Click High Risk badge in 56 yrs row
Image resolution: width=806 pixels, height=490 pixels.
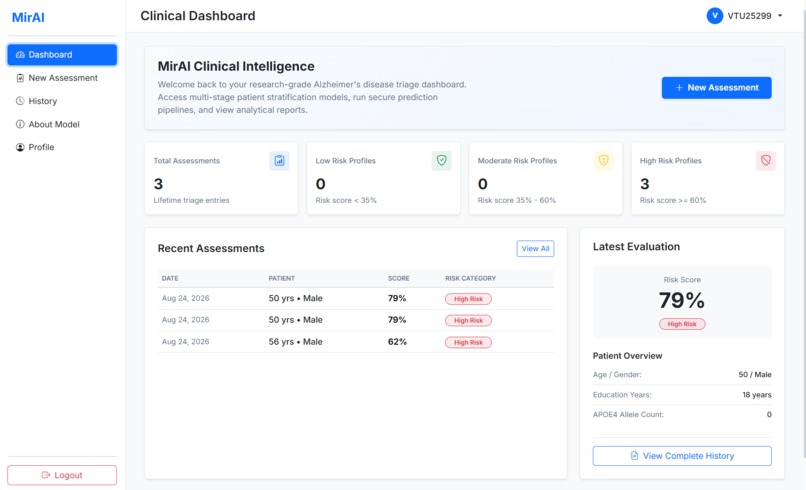[x=468, y=342]
